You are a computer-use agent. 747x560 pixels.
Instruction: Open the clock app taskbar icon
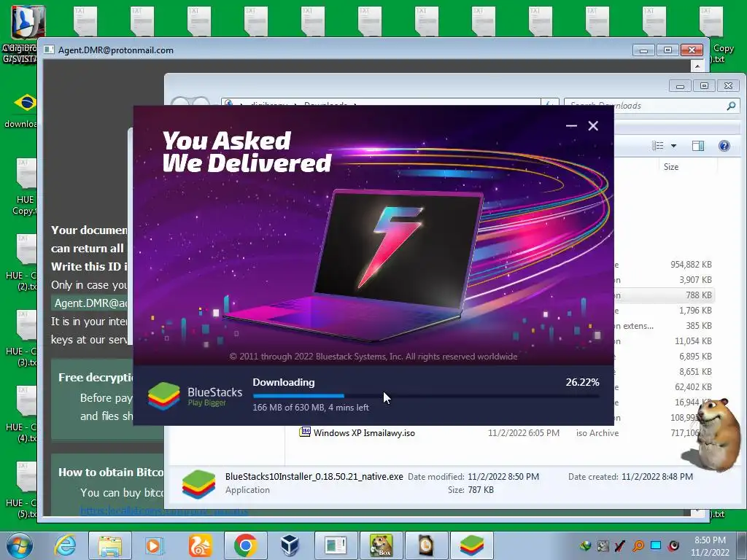pos(426,545)
